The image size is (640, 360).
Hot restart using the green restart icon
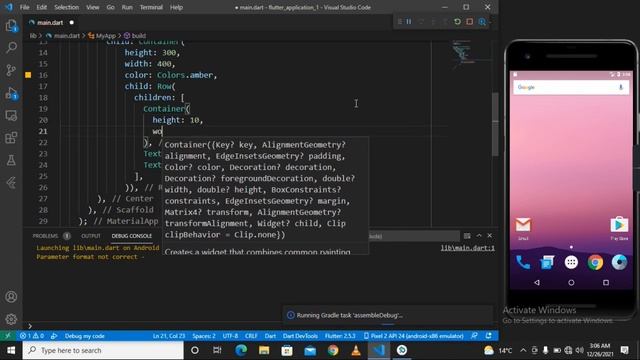(x=458, y=22)
